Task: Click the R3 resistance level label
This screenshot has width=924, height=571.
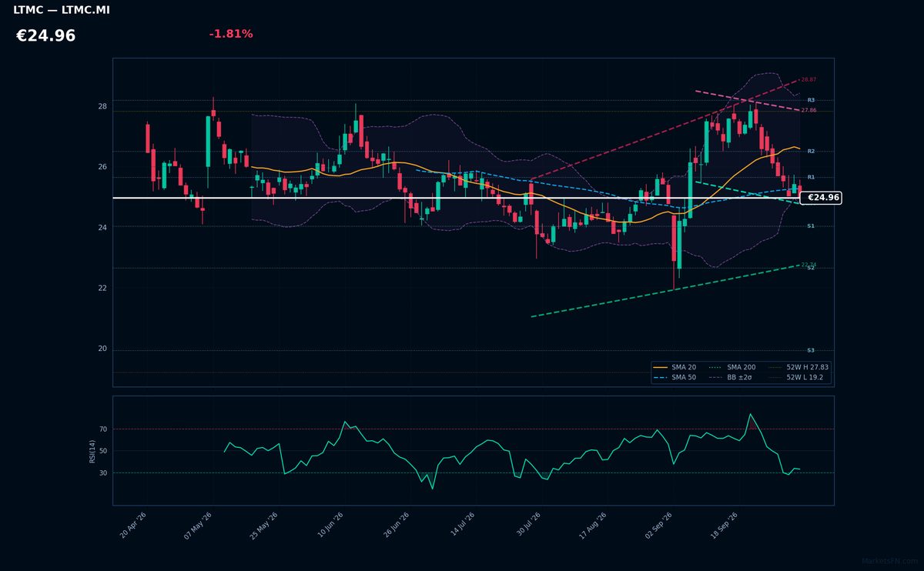Action: (x=811, y=101)
